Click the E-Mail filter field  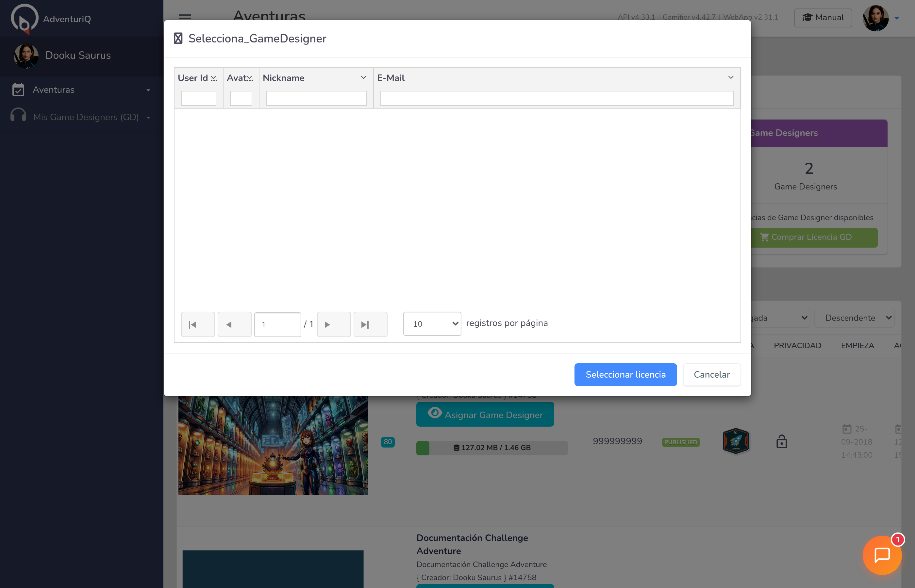tap(557, 98)
